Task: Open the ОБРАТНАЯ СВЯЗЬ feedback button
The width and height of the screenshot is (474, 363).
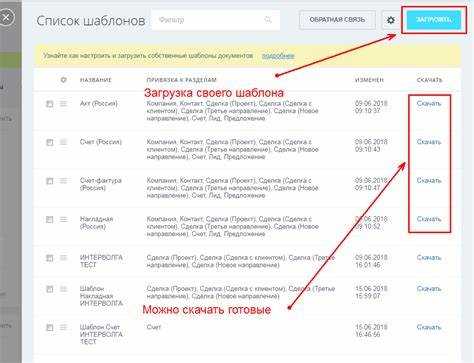Action: [x=337, y=20]
